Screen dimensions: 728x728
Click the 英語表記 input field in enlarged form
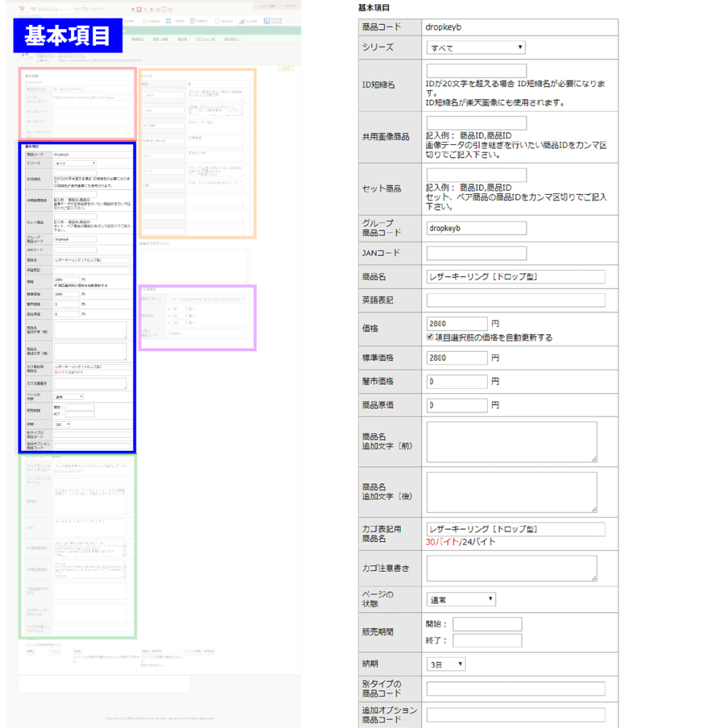(515, 300)
